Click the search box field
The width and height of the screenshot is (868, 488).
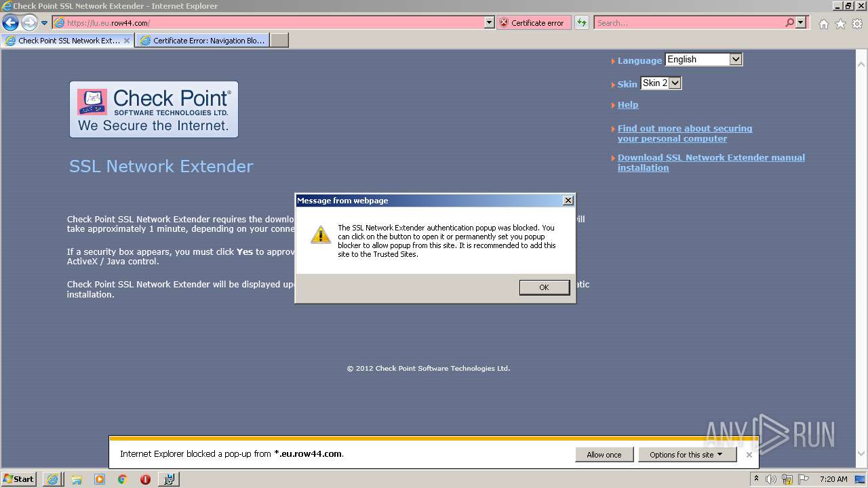pyautogui.click(x=688, y=22)
